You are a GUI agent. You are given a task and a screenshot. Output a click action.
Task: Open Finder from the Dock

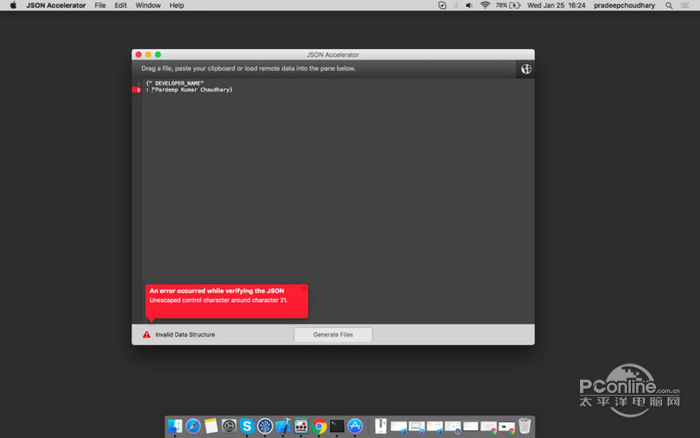tap(175, 426)
